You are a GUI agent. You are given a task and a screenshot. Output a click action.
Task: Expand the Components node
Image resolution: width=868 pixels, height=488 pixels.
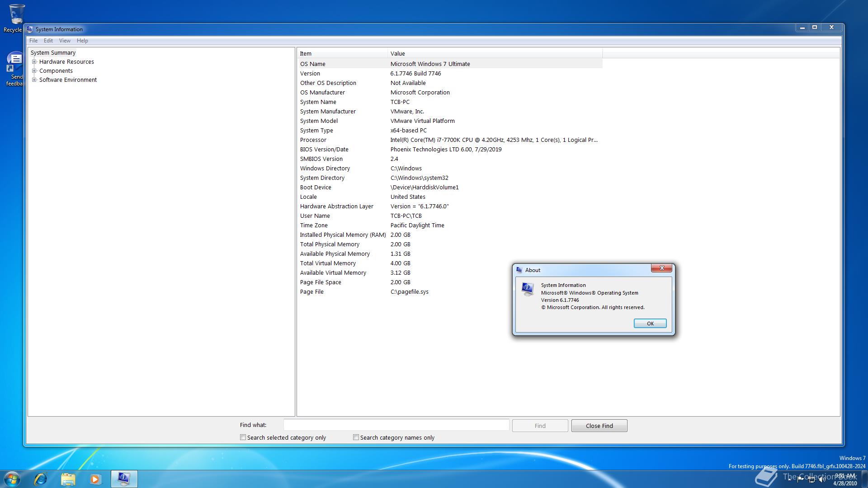[34, 71]
